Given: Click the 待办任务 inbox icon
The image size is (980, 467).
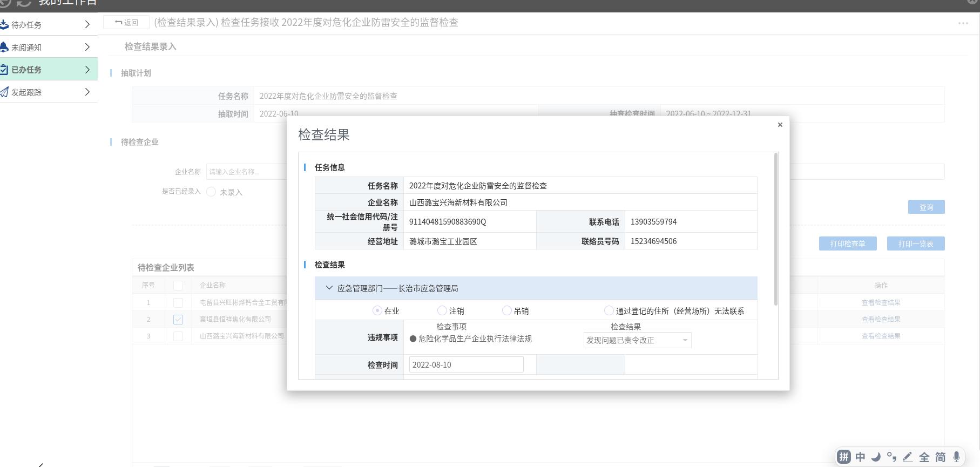Looking at the screenshot, I should pos(4,24).
